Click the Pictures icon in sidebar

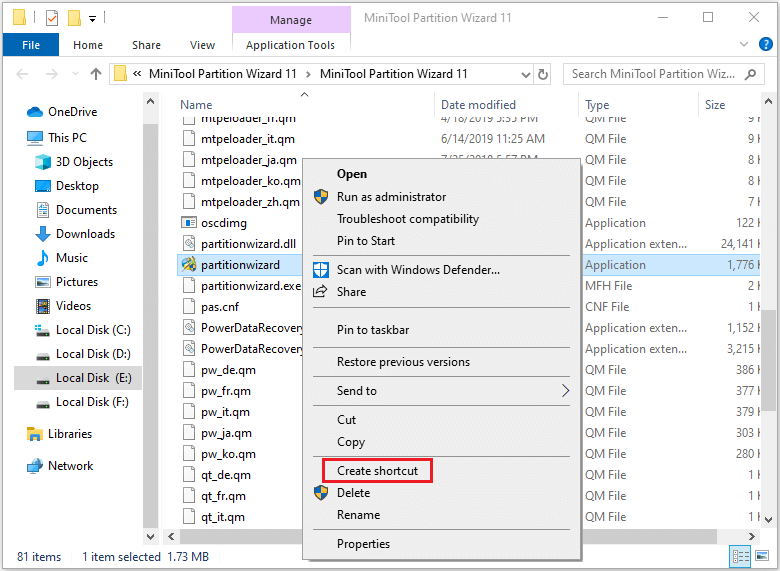(43, 282)
